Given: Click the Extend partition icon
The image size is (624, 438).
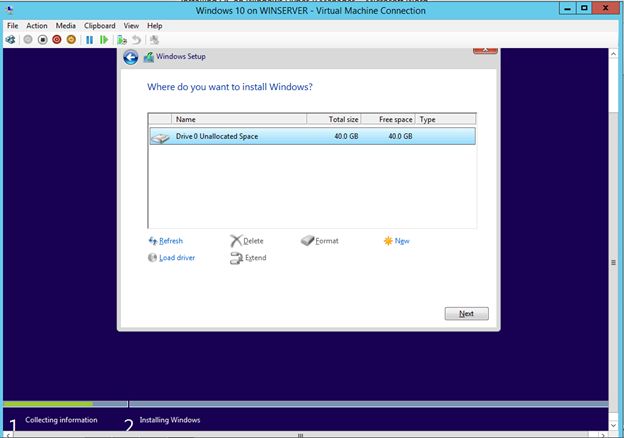Looking at the screenshot, I should click(x=236, y=258).
